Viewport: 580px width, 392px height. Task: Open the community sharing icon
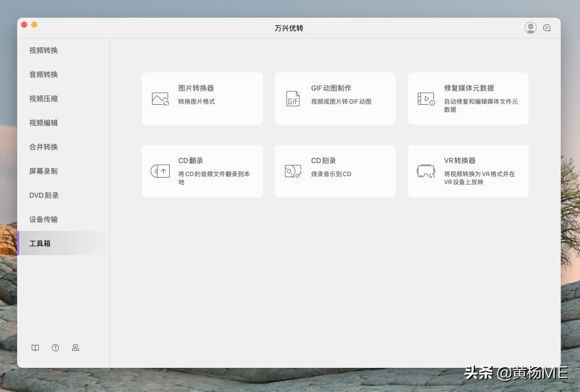[x=75, y=347]
